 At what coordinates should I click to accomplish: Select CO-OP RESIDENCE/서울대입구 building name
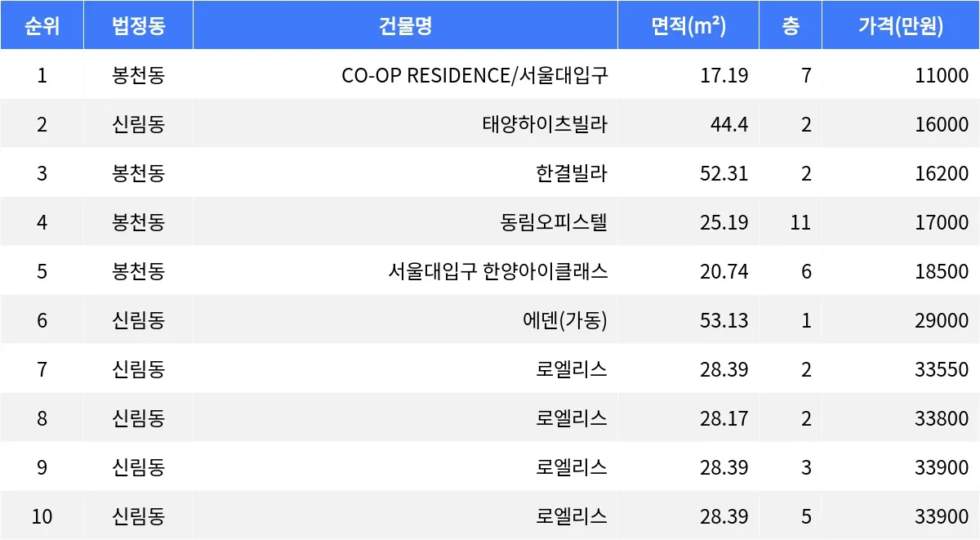coord(474,76)
